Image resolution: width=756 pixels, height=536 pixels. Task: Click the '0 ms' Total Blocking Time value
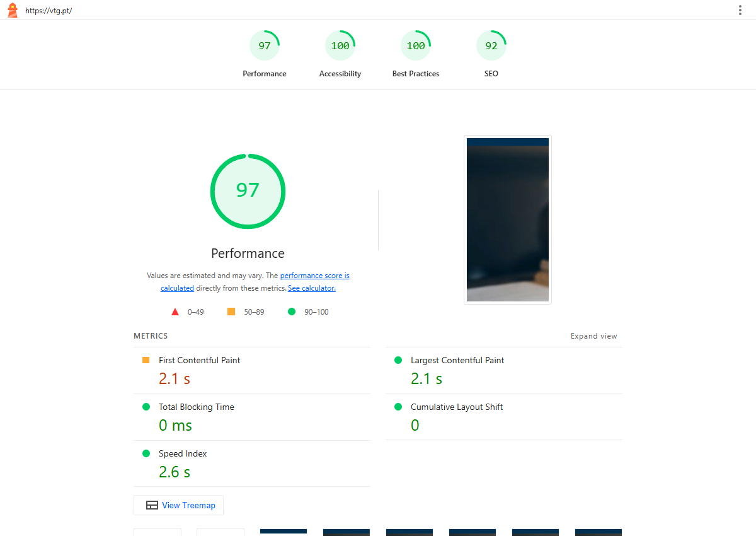tap(175, 425)
